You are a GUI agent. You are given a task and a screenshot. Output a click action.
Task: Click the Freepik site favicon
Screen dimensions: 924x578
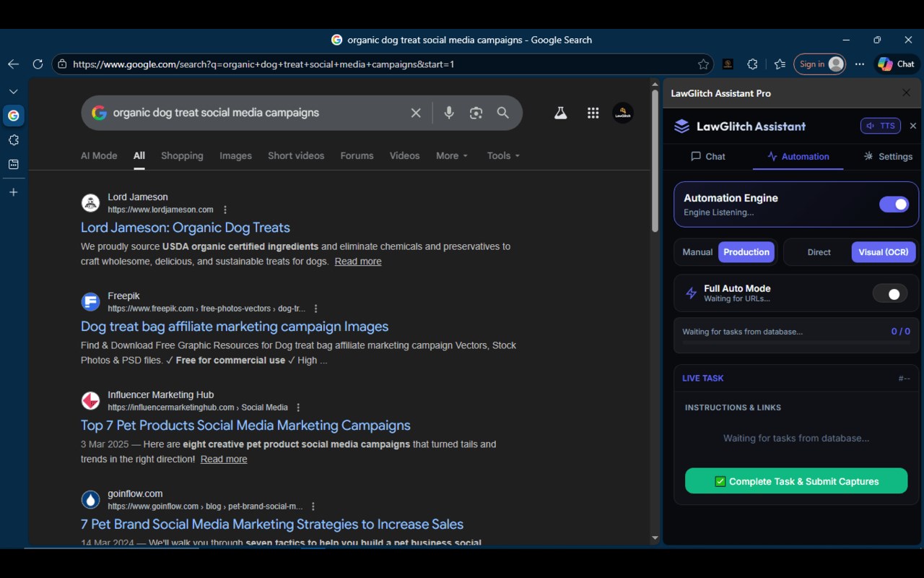pos(90,301)
